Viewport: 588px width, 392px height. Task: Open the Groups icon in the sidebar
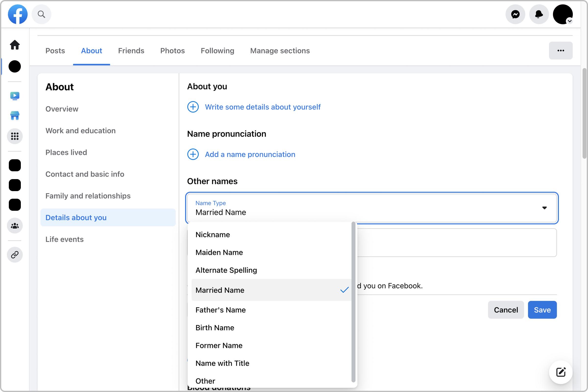[x=15, y=226]
